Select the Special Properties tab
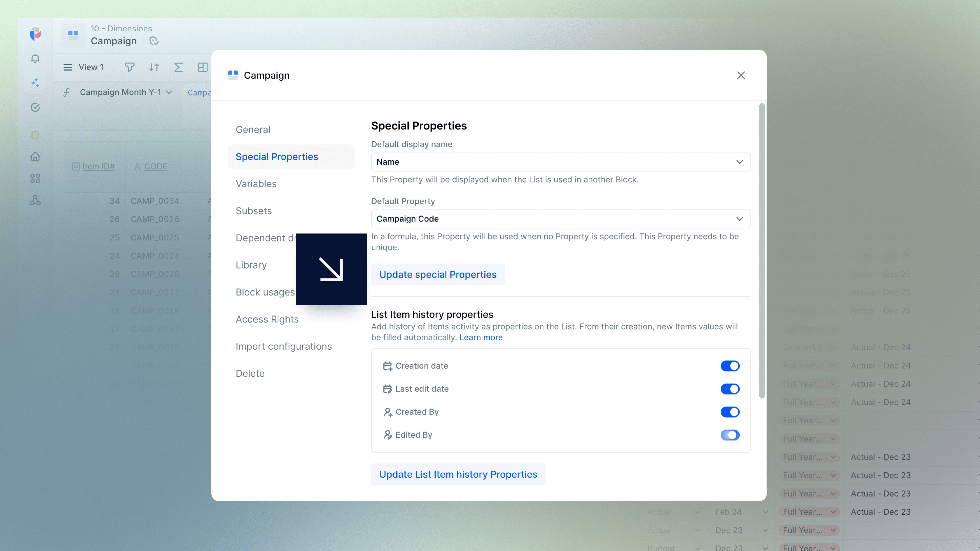 (x=291, y=157)
